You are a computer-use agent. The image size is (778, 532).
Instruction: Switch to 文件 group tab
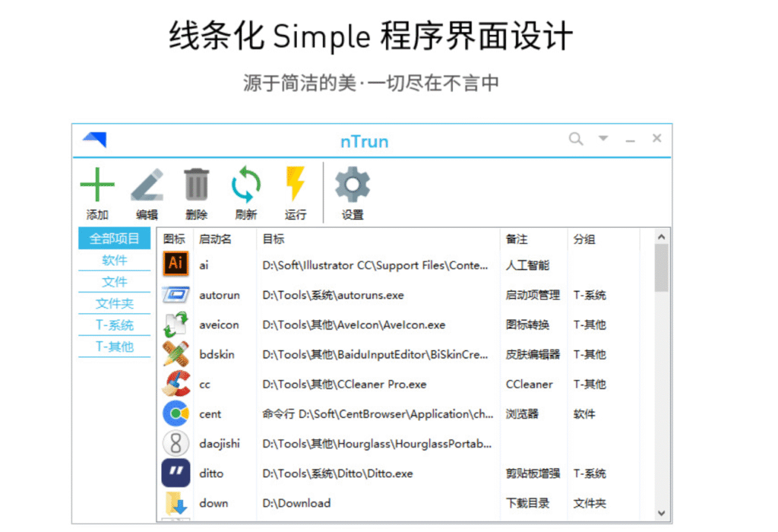[x=114, y=282]
